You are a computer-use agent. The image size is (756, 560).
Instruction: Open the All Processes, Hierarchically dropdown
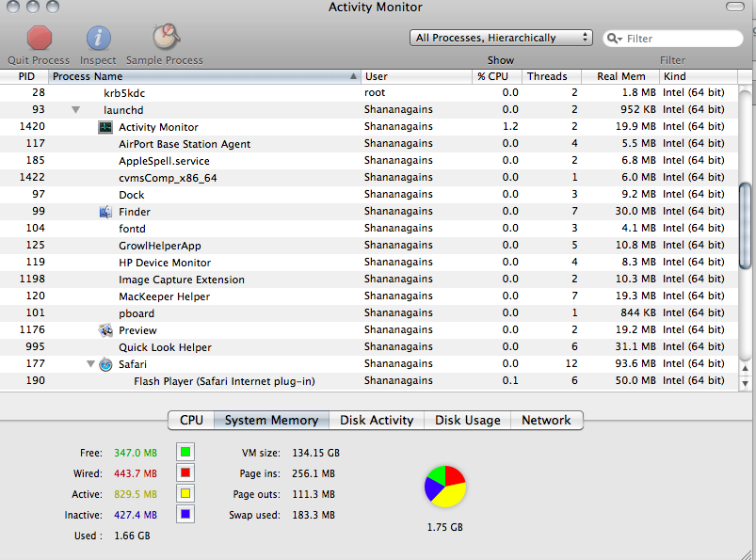[501, 38]
